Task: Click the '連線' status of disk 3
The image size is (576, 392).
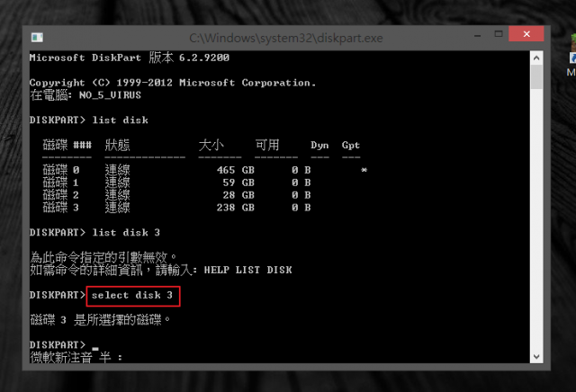Action: tap(118, 208)
